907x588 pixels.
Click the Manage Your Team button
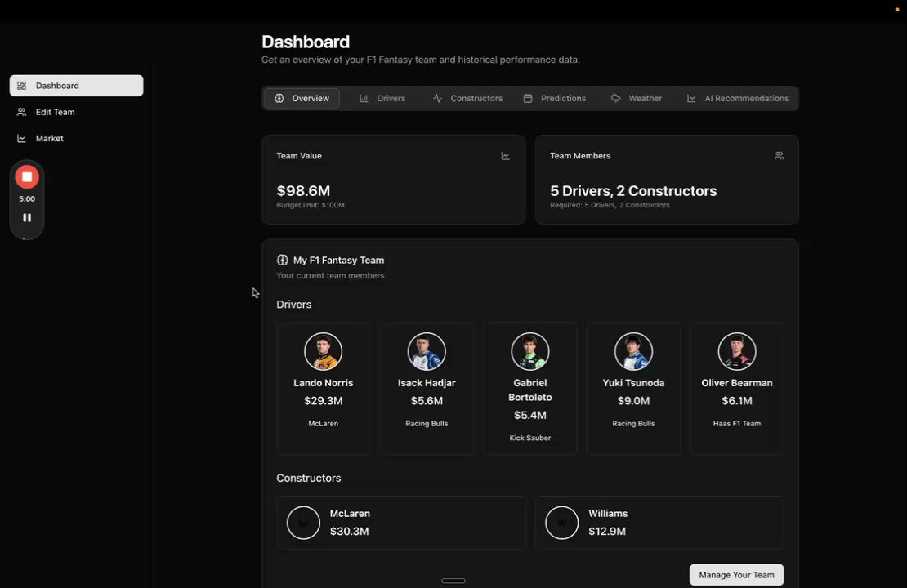click(736, 575)
